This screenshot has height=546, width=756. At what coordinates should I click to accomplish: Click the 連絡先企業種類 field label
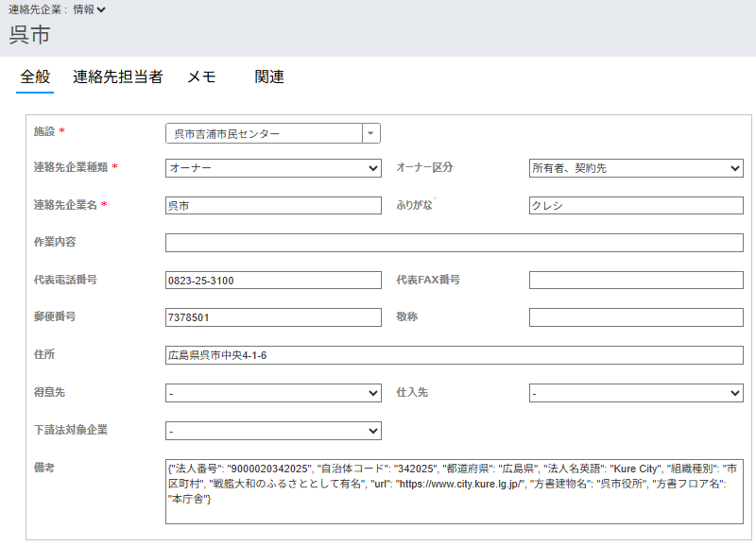70,167
